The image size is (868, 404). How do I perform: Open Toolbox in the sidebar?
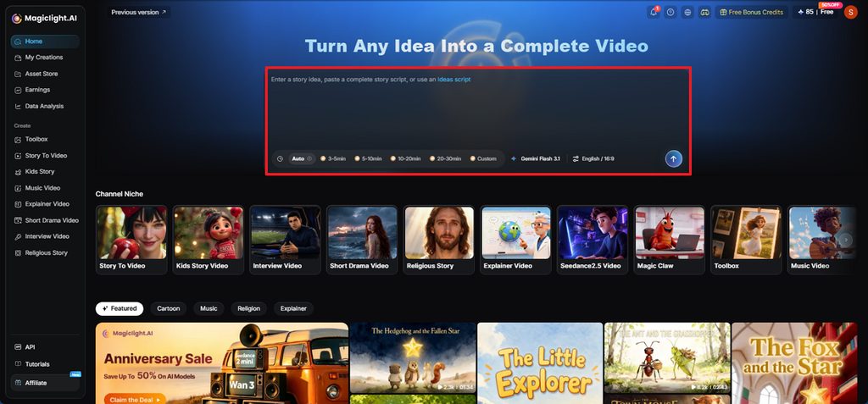click(x=45, y=140)
